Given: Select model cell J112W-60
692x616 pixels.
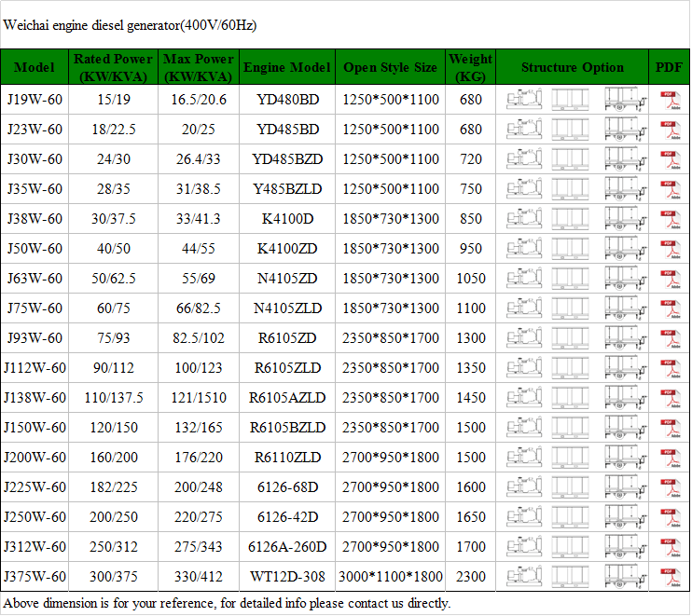Looking at the screenshot, I should pyautogui.click(x=35, y=367).
